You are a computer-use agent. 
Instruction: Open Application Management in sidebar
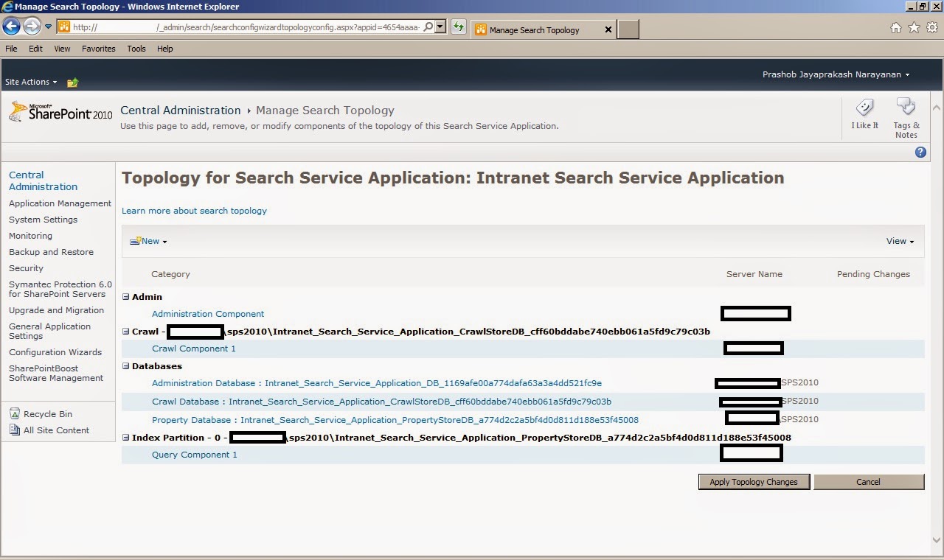(60, 203)
